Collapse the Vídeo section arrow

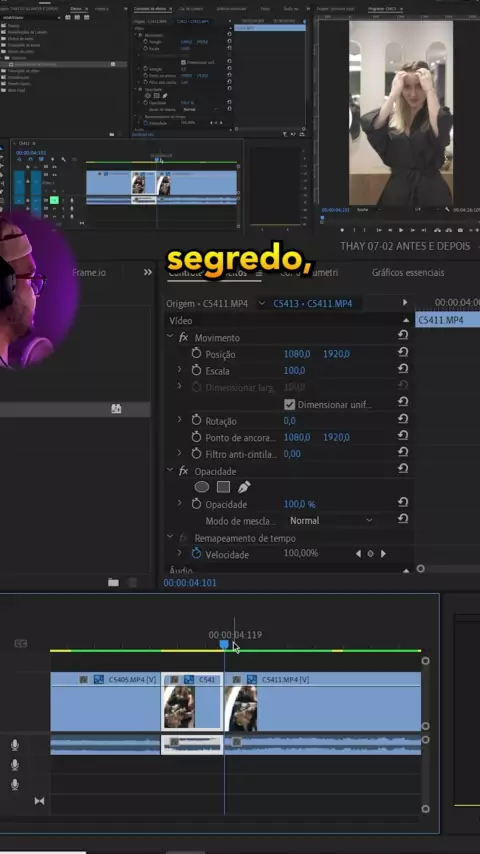coord(406,320)
